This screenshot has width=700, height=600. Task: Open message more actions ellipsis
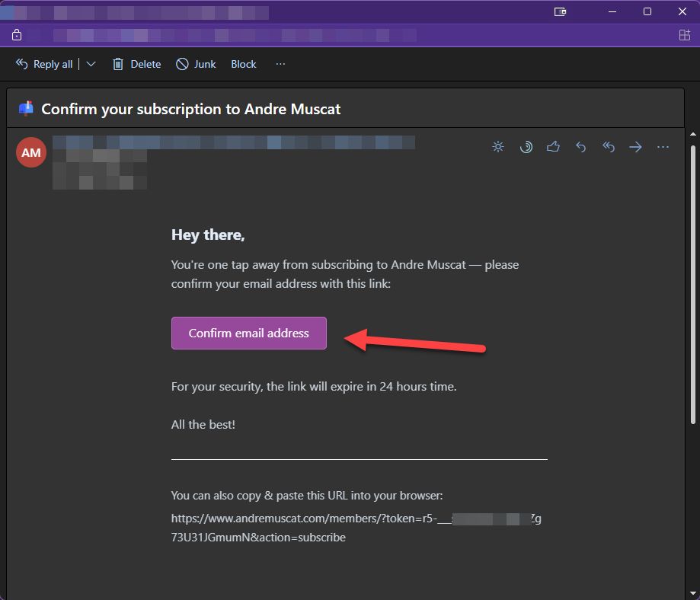click(x=663, y=147)
